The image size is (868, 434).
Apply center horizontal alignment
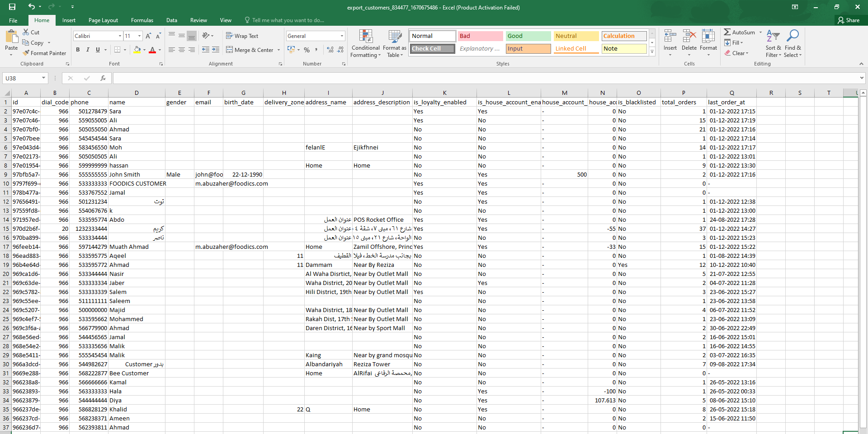182,50
